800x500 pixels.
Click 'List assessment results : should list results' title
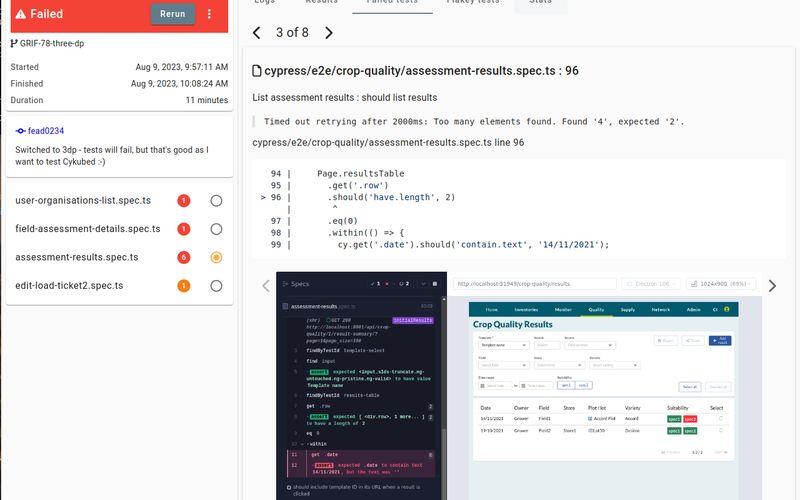coord(344,97)
